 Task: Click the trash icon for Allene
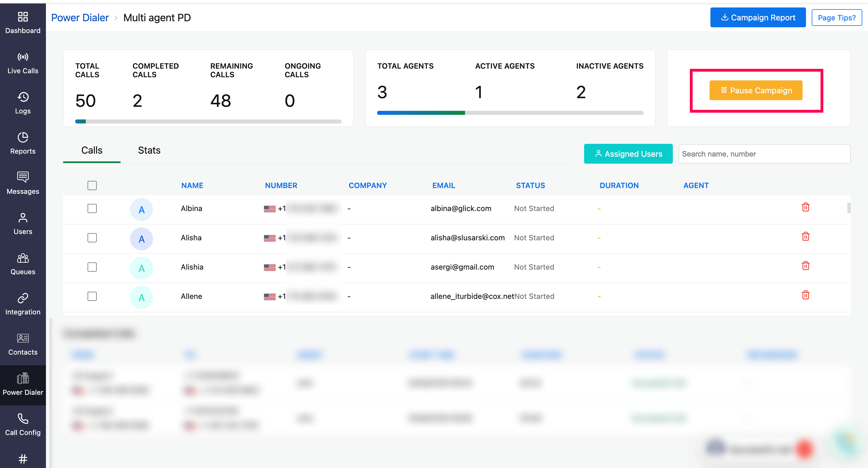(x=805, y=295)
